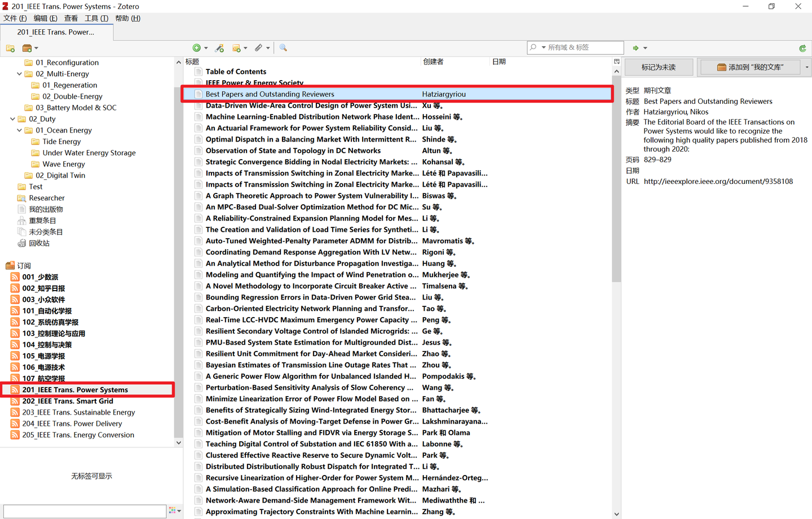Click the 添加到"我的文库" button
The image size is (812, 519).
point(750,67)
